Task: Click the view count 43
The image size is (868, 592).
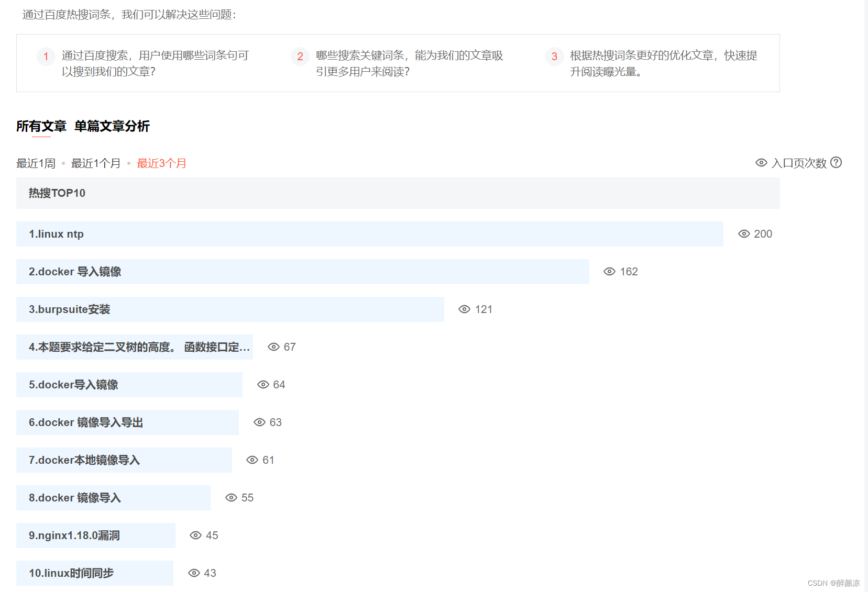Action: tap(210, 573)
